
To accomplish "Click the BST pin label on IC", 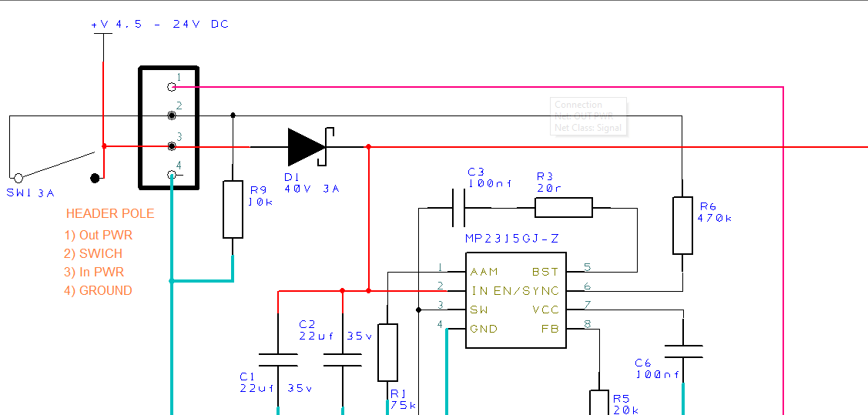I will (x=545, y=272).
